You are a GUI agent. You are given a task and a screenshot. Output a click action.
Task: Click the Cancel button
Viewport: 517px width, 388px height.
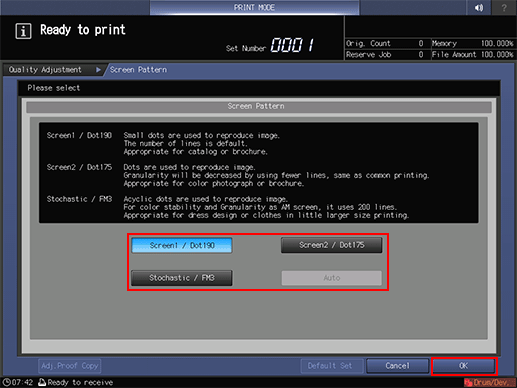[x=397, y=366]
